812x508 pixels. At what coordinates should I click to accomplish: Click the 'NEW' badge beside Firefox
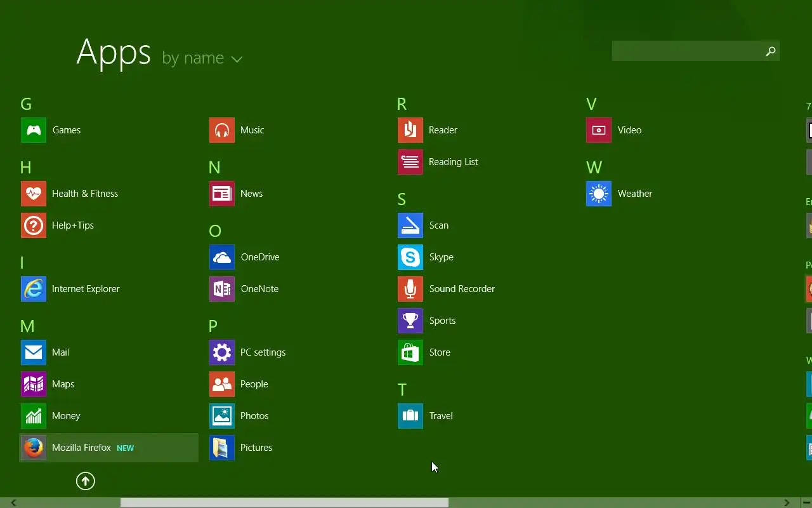click(126, 448)
